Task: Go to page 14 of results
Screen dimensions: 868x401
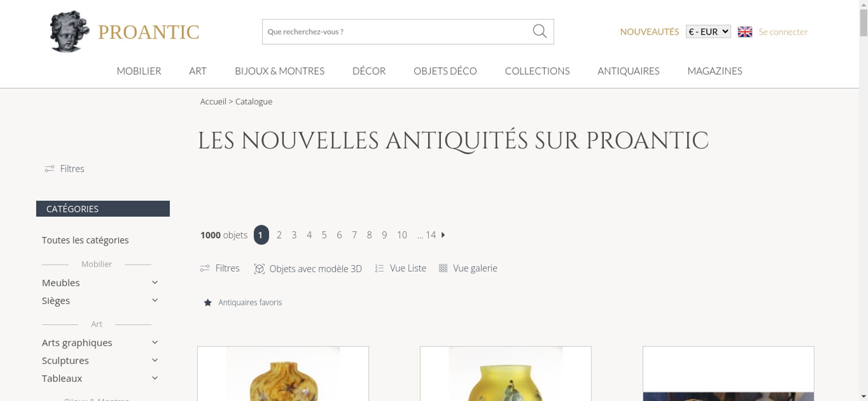Action: (x=431, y=235)
